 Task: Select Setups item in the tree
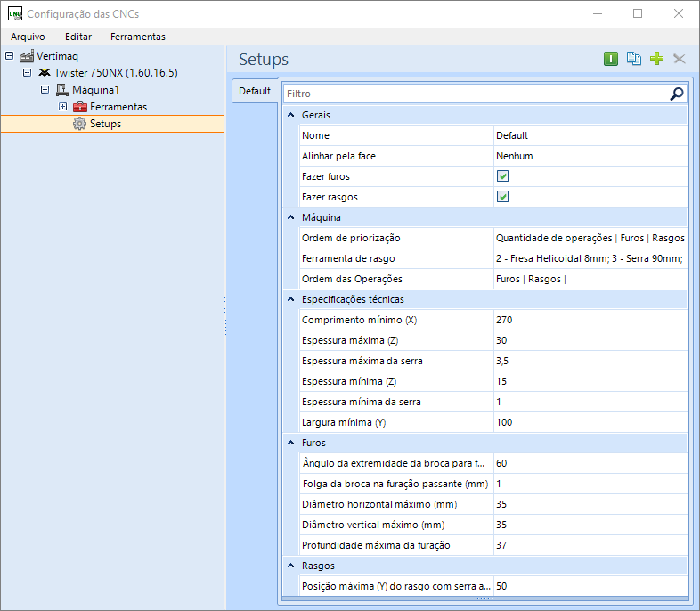click(105, 124)
